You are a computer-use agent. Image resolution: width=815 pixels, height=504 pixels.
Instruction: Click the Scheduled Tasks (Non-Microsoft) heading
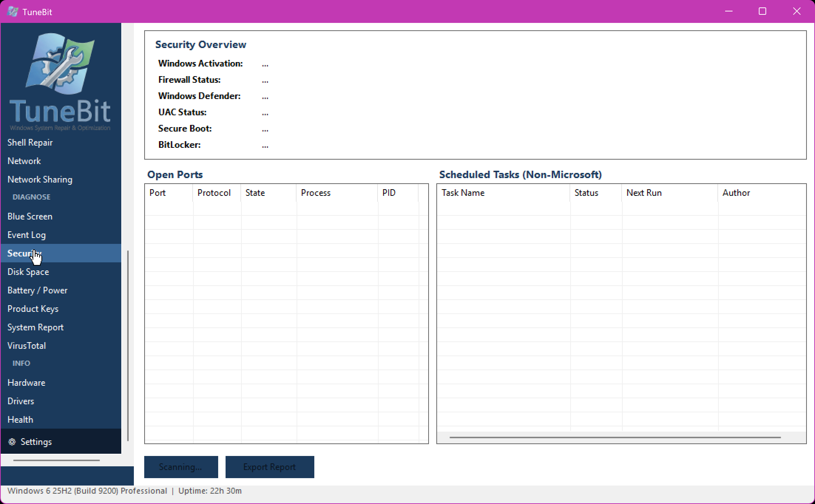(520, 175)
